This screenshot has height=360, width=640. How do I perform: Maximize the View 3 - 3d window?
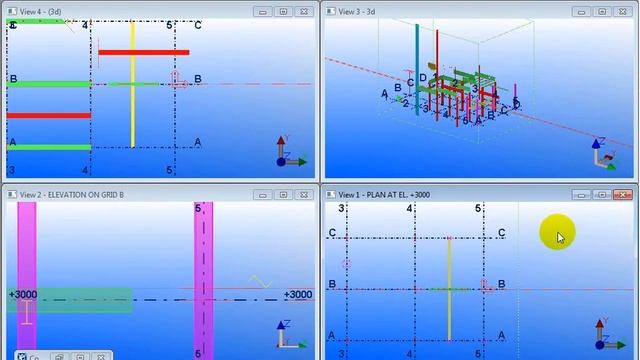pos(602,12)
